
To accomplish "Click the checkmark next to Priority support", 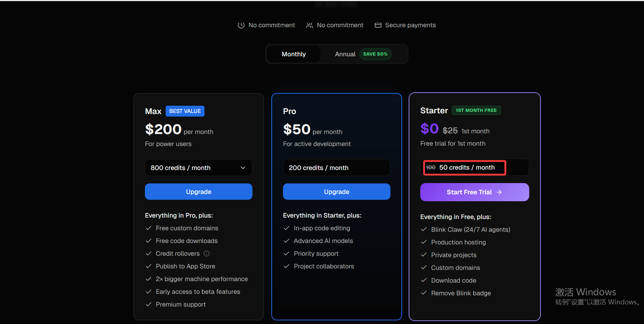I will coord(286,254).
